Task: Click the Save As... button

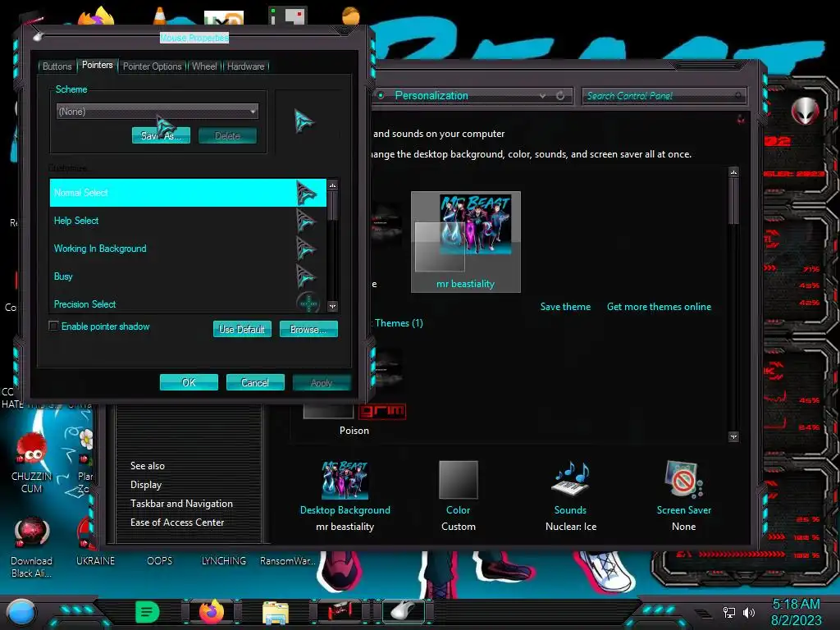Action: click(162, 135)
